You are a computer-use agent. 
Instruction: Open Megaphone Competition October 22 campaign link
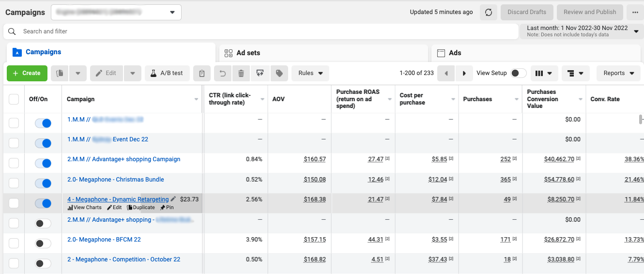point(123,259)
